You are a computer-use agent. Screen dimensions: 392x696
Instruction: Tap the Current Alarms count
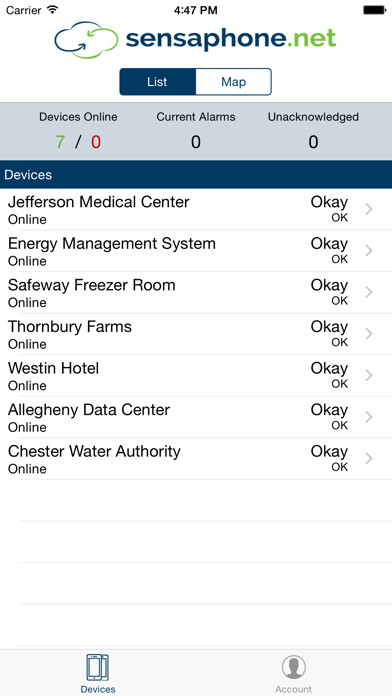click(x=196, y=142)
